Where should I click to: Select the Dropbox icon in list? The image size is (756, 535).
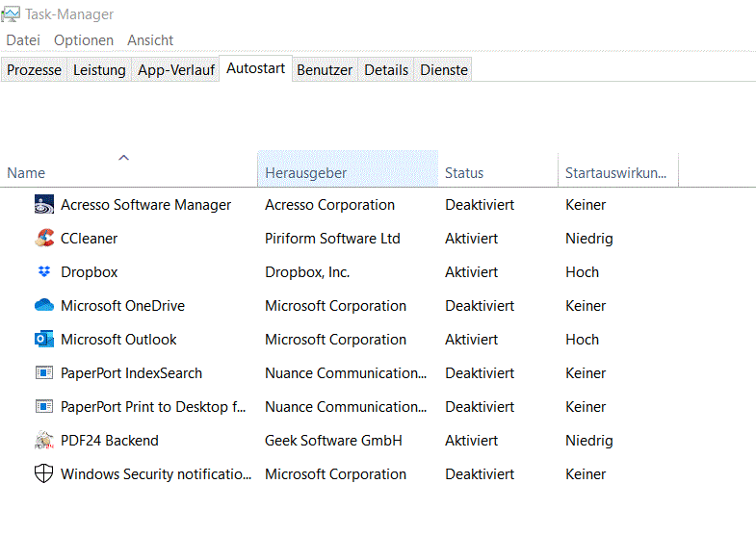(44, 272)
